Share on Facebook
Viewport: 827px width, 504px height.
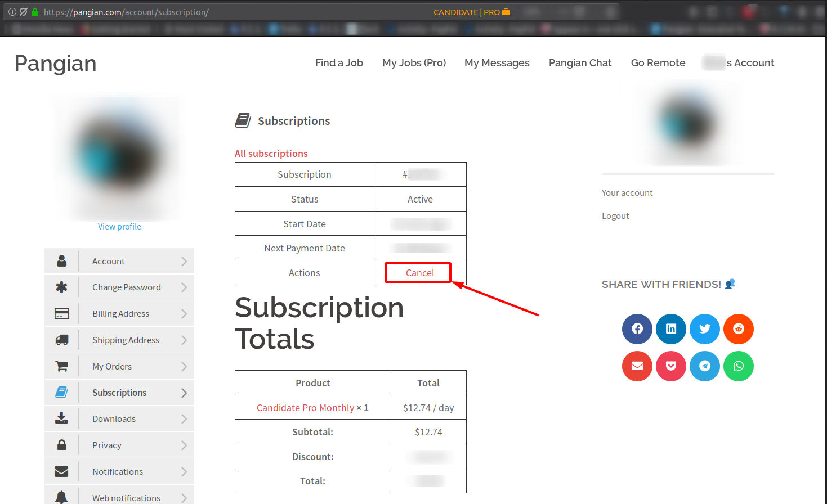point(637,329)
